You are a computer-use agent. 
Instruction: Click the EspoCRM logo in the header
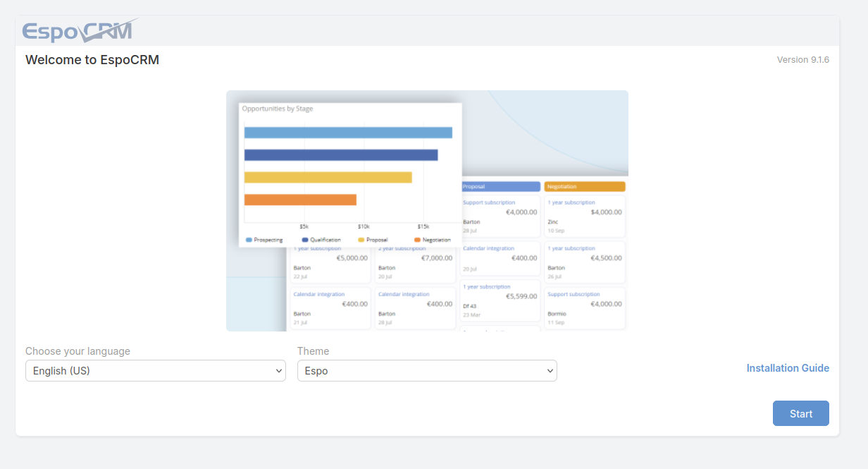[80, 31]
